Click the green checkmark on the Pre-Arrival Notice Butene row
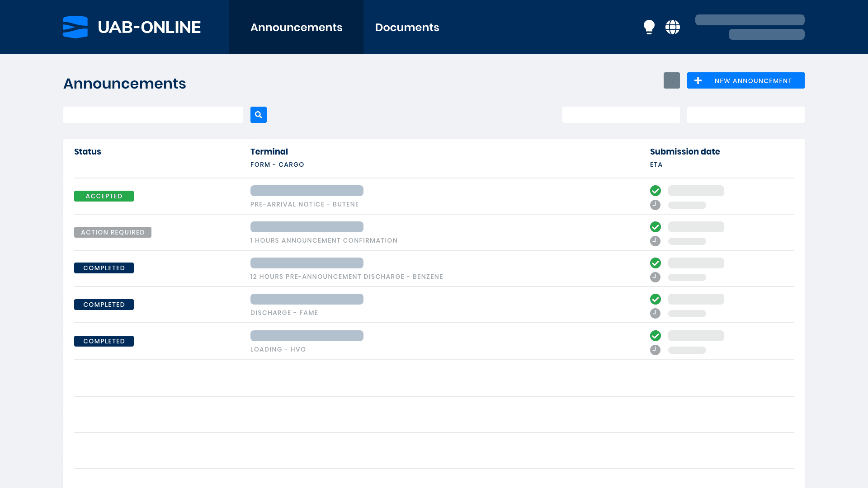 pyautogui.click(x=656, y=191)
